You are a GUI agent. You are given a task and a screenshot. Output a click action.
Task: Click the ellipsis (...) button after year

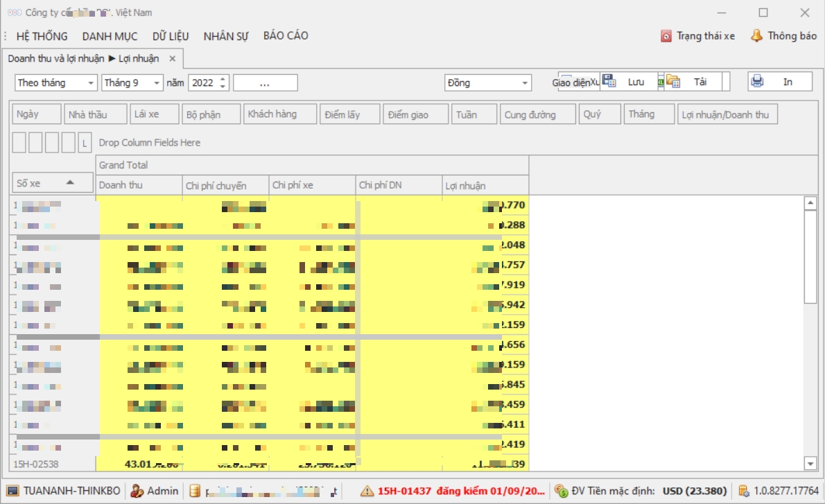click(265, 82)
